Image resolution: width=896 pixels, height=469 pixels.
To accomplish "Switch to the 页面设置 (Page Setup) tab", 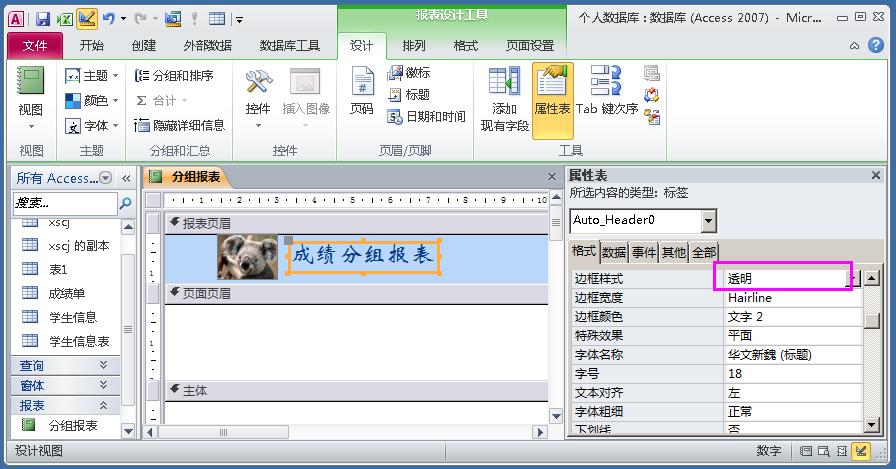I will click(530, 46).
